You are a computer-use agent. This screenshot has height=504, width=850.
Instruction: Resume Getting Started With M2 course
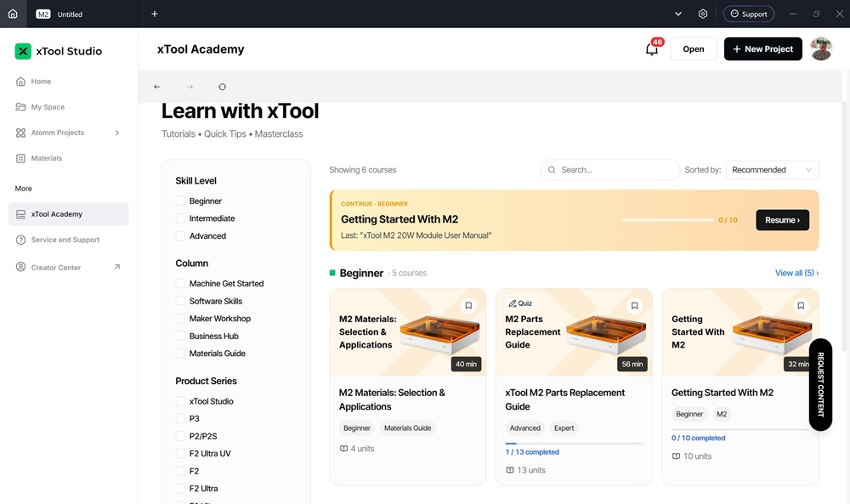[x=782, y=220]
